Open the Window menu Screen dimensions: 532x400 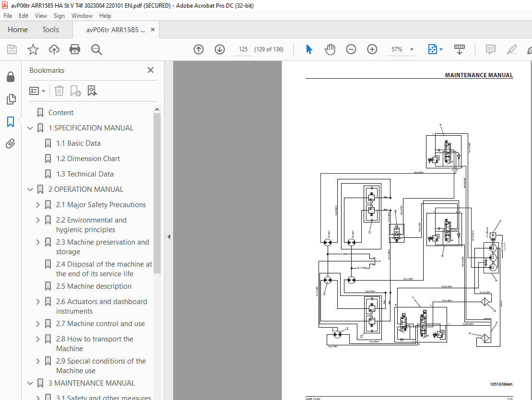point(82,16)
